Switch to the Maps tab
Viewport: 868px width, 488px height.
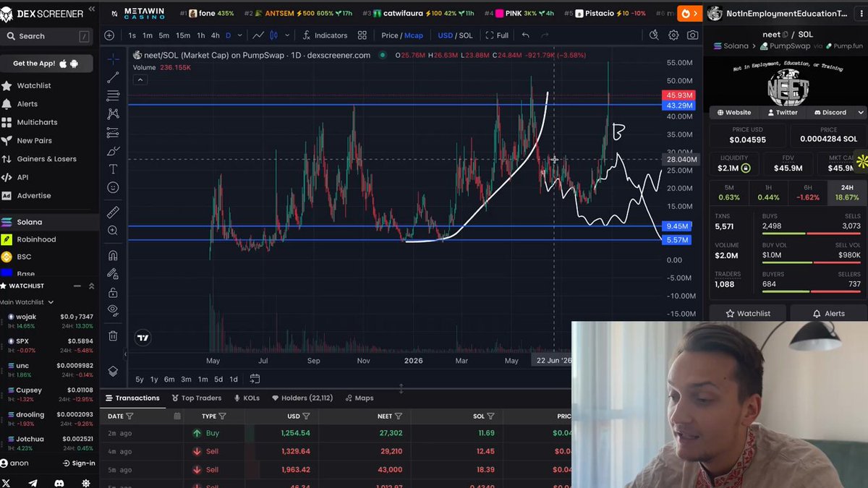[x=359, y=398]
